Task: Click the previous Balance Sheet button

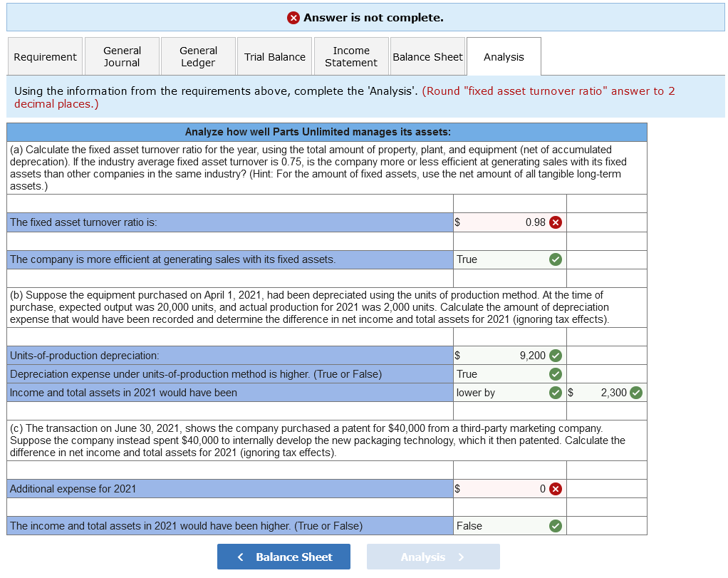Action: (x=284, y=557)
